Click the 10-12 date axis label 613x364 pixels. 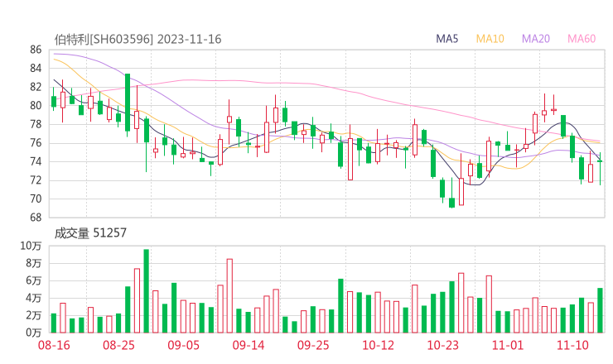(x=378, y=345)
